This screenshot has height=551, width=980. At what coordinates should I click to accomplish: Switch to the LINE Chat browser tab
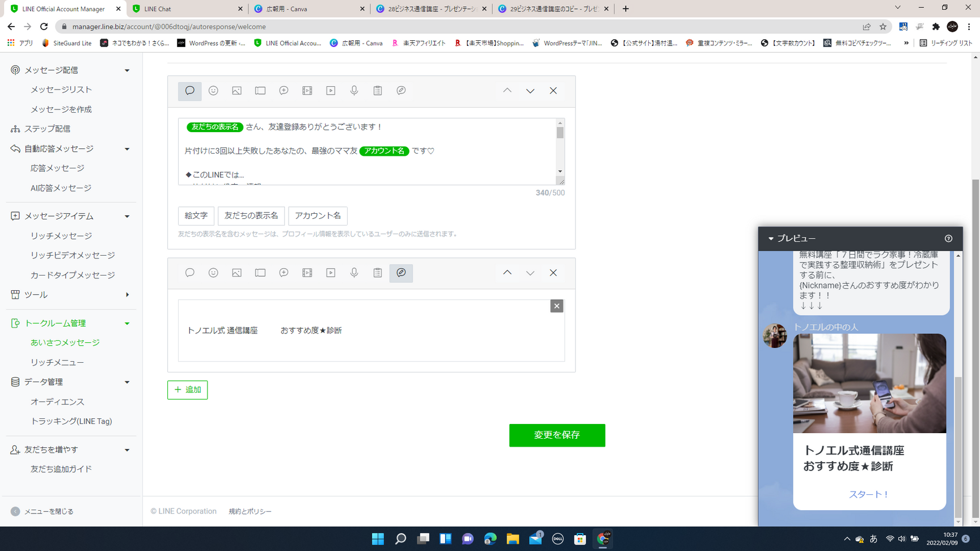pyautogui.click(x=186, y=9)
